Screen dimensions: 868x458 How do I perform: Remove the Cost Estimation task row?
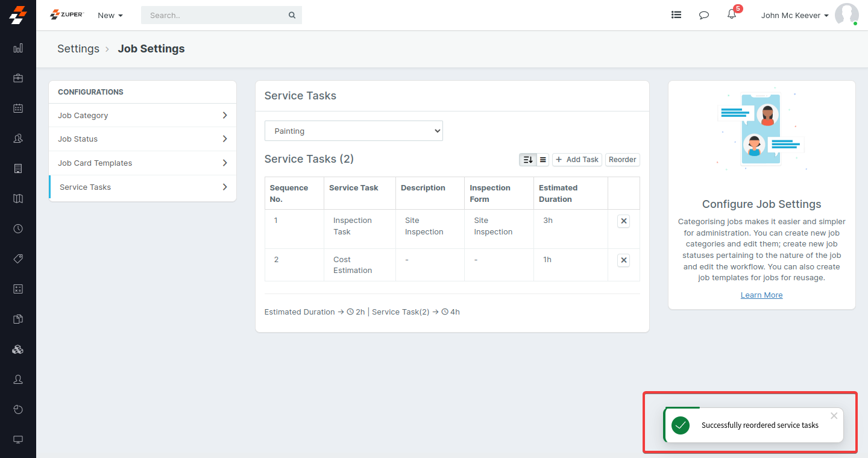(624, 260)
